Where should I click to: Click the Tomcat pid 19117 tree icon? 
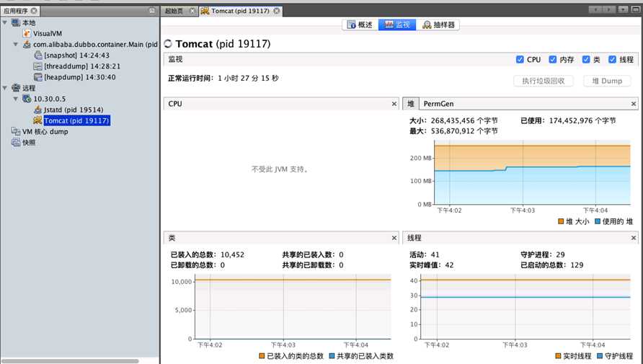pos(37,120)
